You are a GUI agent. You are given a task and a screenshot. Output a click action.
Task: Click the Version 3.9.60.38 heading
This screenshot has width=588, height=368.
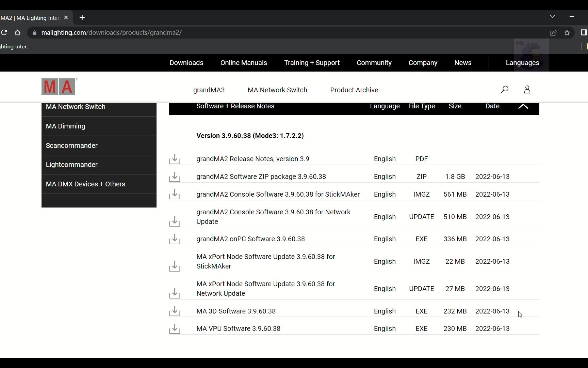[x=250, y=136]
